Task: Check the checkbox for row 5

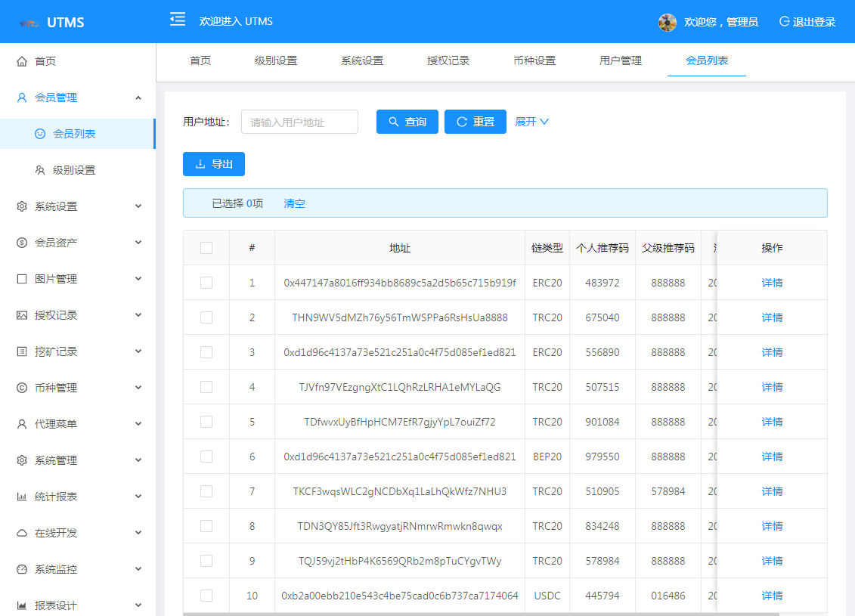Action: click(x=206, y=422)
